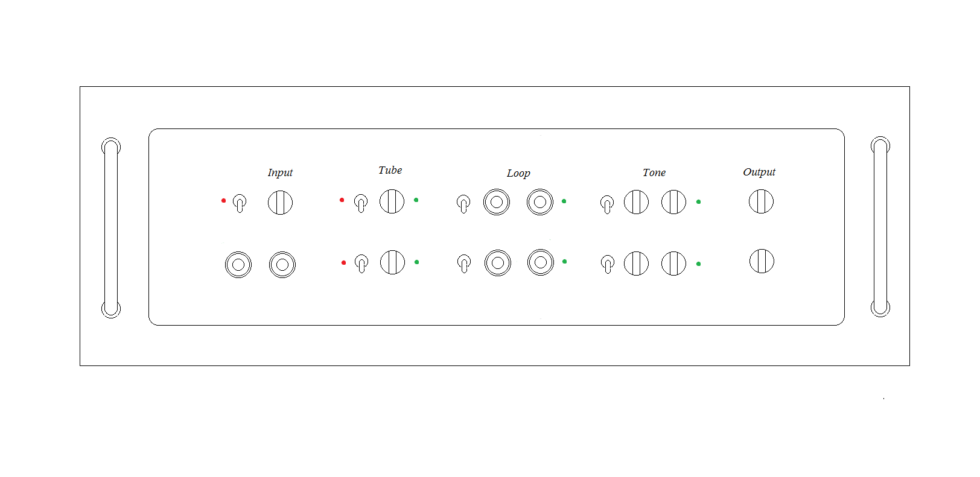Flip the bottom-row Tone toggle switch
980x477 pixels.
coord(608,264)
